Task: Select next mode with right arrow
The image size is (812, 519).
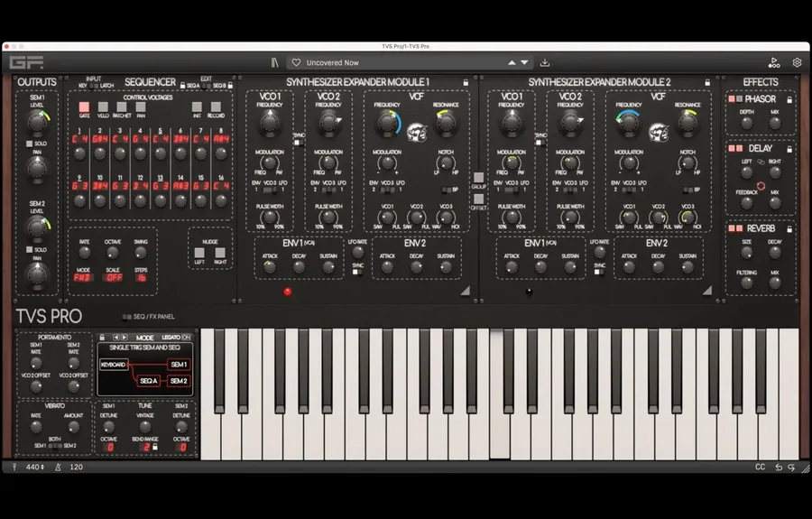Action: coord(125,338)
